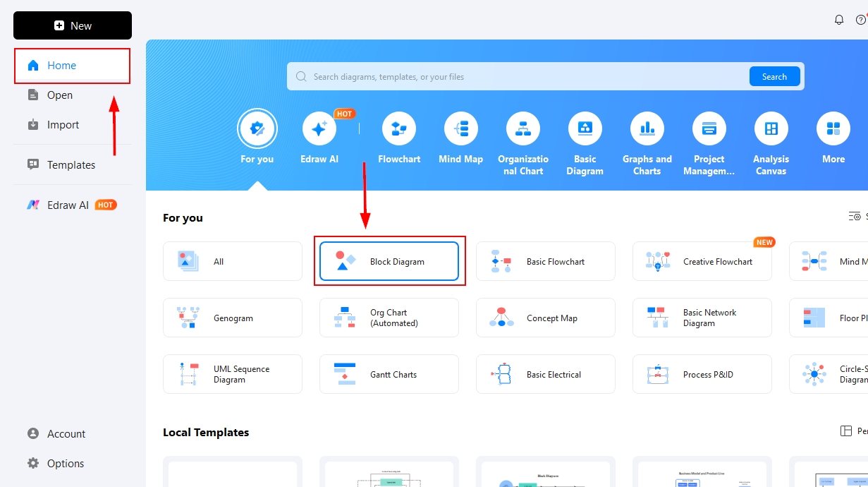
Task: Click the Basic Diagram category icon
Action: [x=585, y=129]
